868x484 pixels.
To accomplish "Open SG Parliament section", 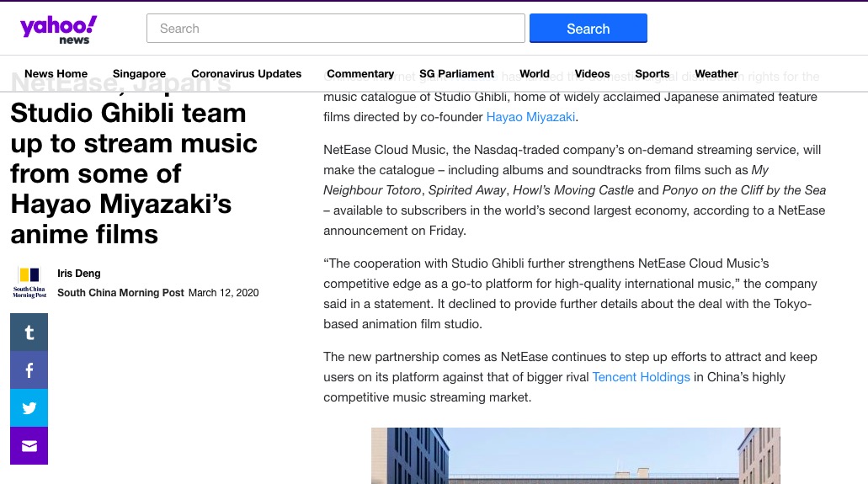I will (456, 74).
